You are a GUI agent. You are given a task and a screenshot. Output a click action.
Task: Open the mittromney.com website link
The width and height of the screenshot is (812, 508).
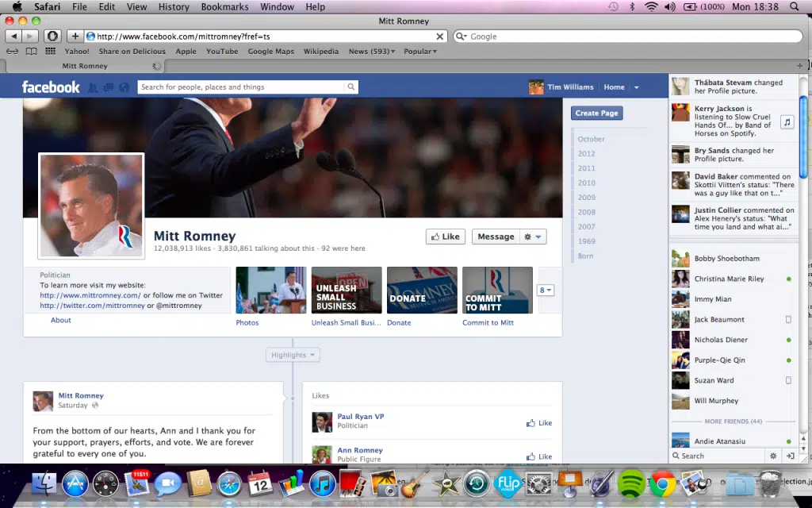90,295
